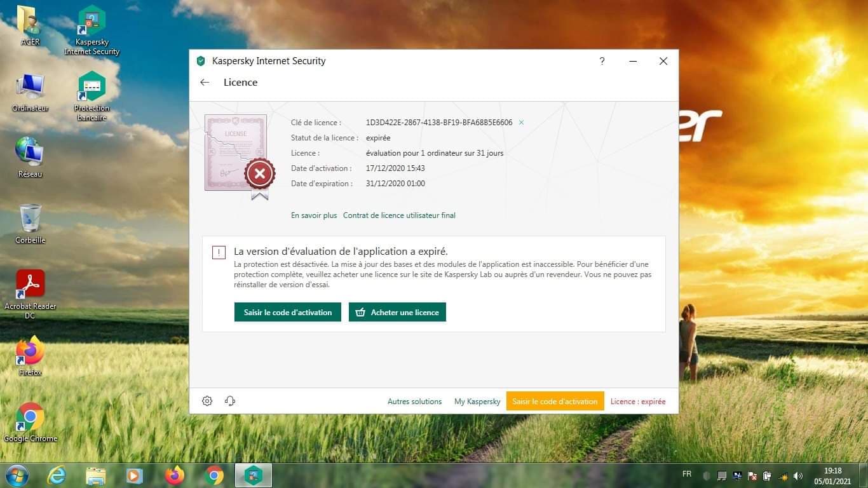The height and width of the screenshot is (488, 868).
Task: Close the Kaspersky Internet Security window
Action: pyautogui.click(x=663, y=61)
